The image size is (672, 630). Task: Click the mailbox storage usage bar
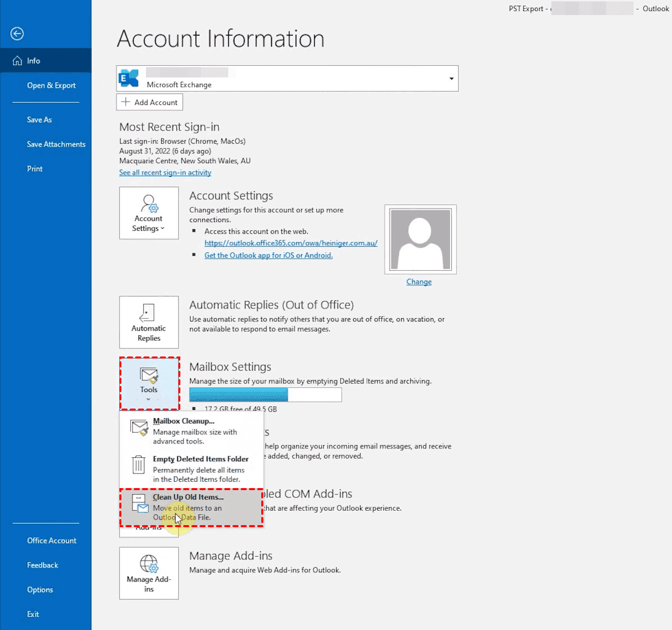(x=265, y=395)
